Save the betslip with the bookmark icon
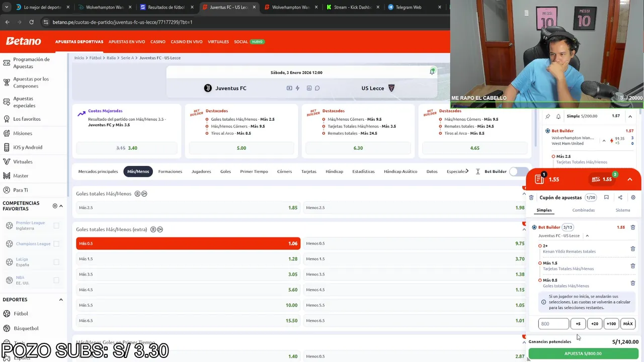Viewport: 644px width, 362px height. pos(606,198)
